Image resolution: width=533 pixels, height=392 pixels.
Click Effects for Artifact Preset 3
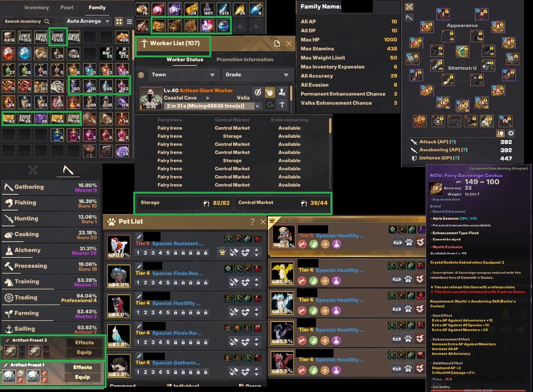[84, 342]
